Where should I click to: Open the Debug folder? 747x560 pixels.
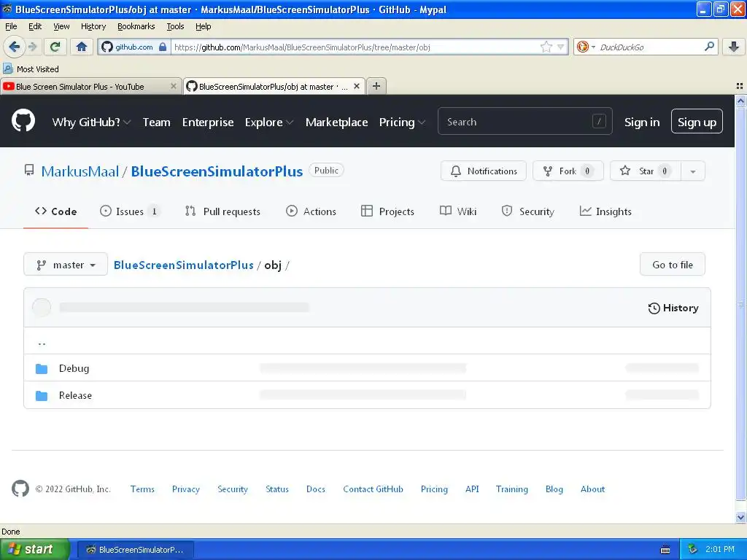tap(74, 368)
